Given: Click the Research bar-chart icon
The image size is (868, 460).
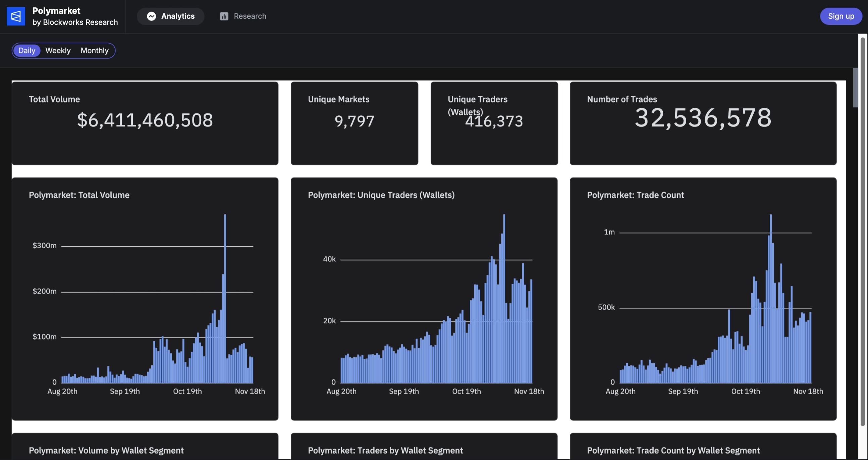Looking at the screenshot, I should pyautogui.click(x=224, y=16).
